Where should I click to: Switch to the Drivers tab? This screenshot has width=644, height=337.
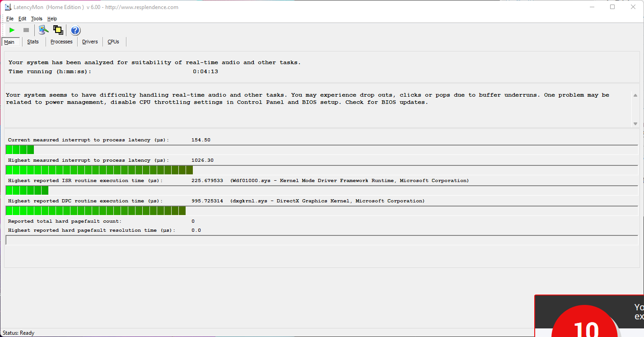[90, 42]
